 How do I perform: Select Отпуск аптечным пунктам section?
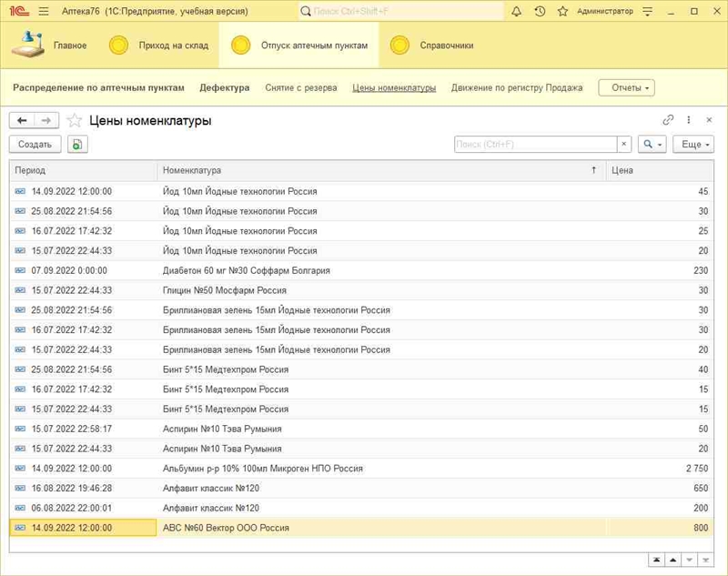click(x=299, y=45)
